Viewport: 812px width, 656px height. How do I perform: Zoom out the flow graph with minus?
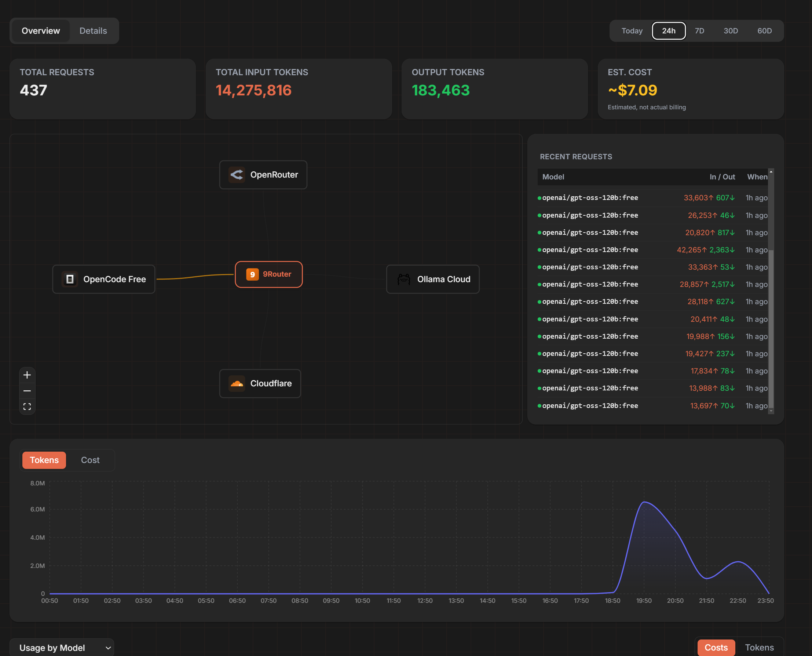point(27,391)
